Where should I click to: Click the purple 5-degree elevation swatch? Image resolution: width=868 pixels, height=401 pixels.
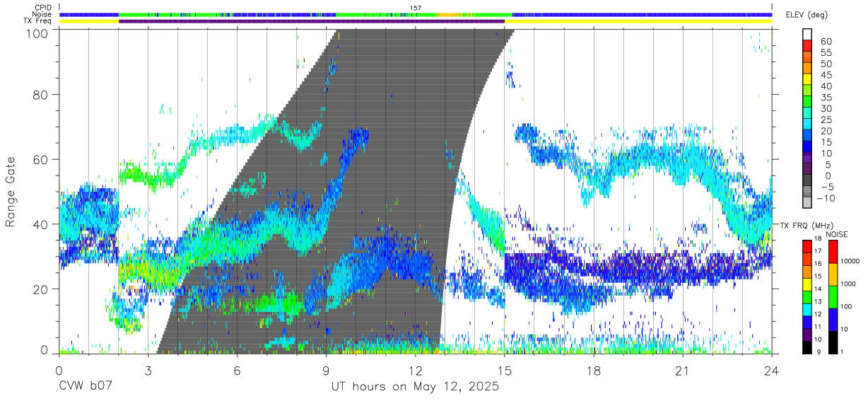809,169
